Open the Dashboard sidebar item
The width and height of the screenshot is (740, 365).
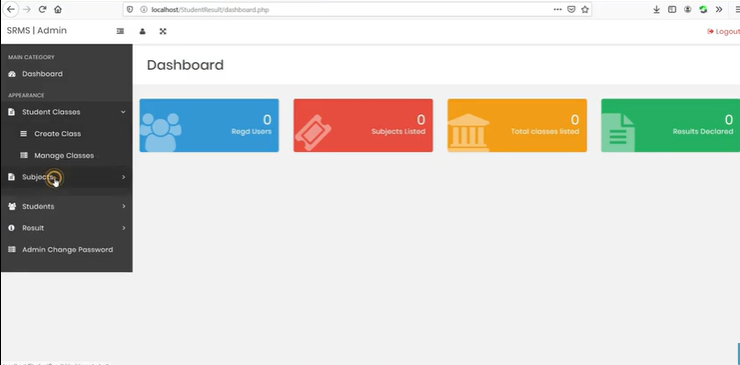[x=67, y=74]
